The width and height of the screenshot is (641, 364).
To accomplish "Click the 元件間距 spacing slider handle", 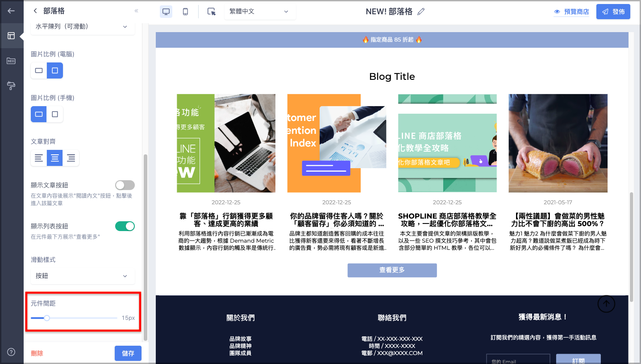I will [47, 318].
